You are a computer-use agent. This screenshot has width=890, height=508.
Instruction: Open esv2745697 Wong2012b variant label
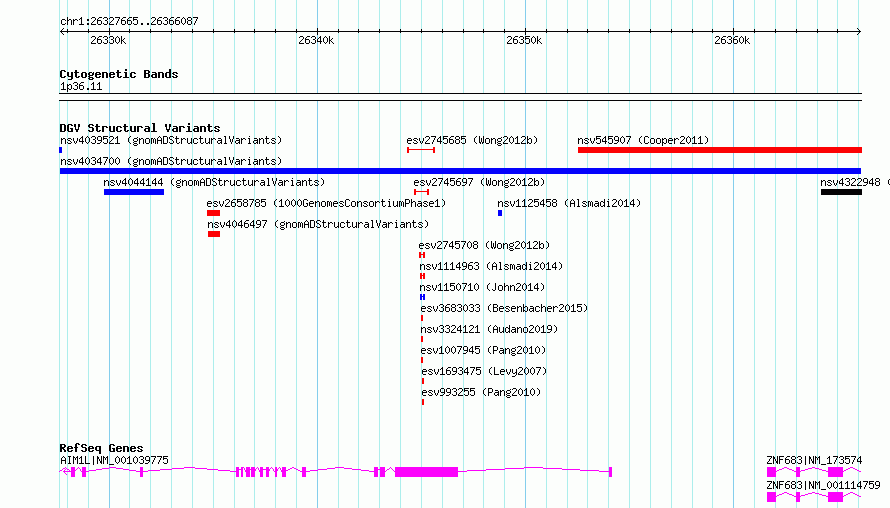[479, 182]
